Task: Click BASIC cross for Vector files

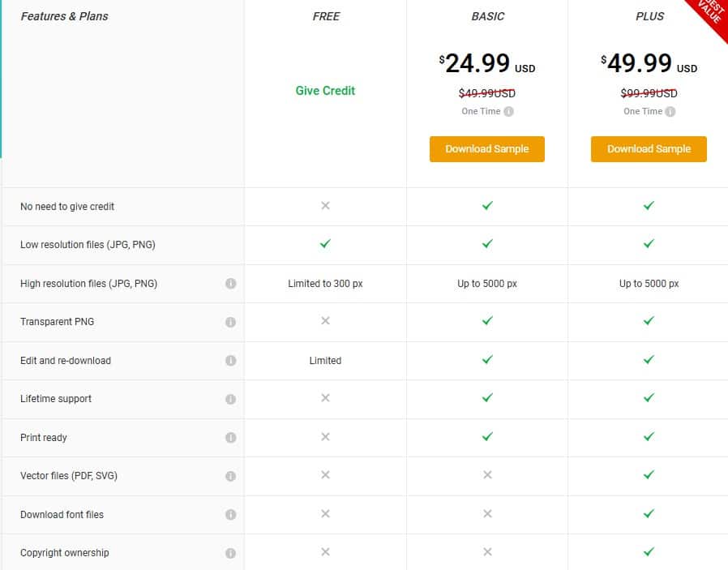Action: (x=487, y=474)
